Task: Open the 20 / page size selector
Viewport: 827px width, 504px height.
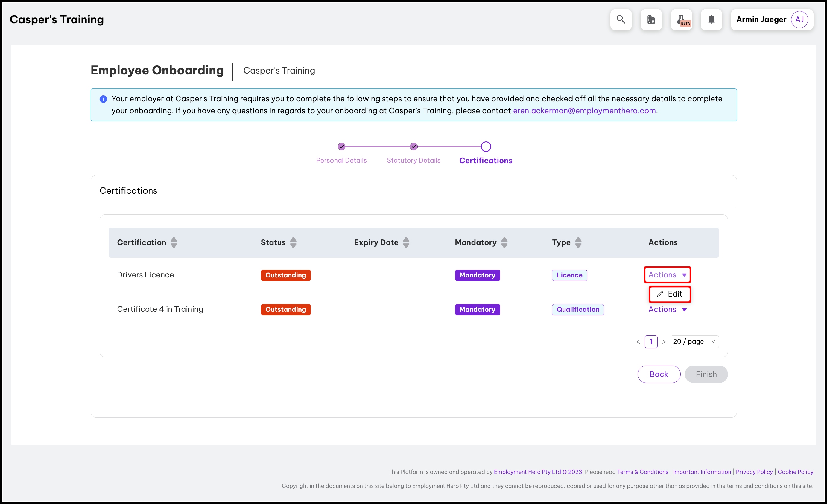Action: (x=694, y=342)
